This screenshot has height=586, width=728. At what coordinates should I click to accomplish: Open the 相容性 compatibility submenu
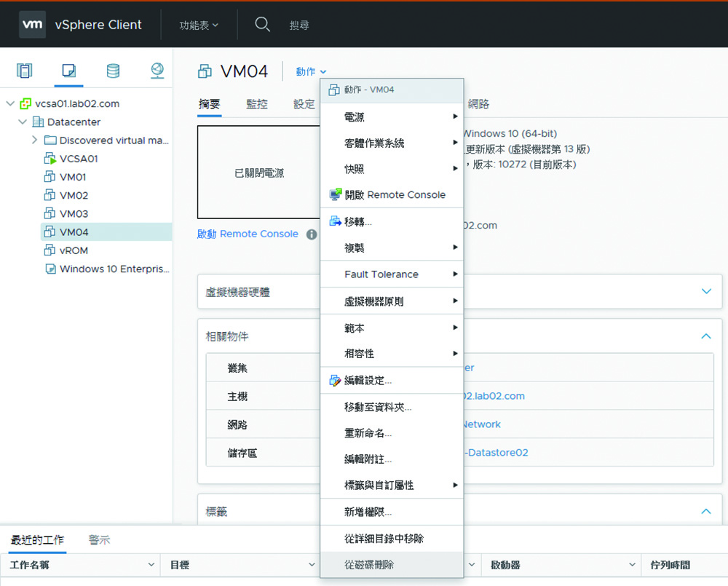tap(392, 353)
